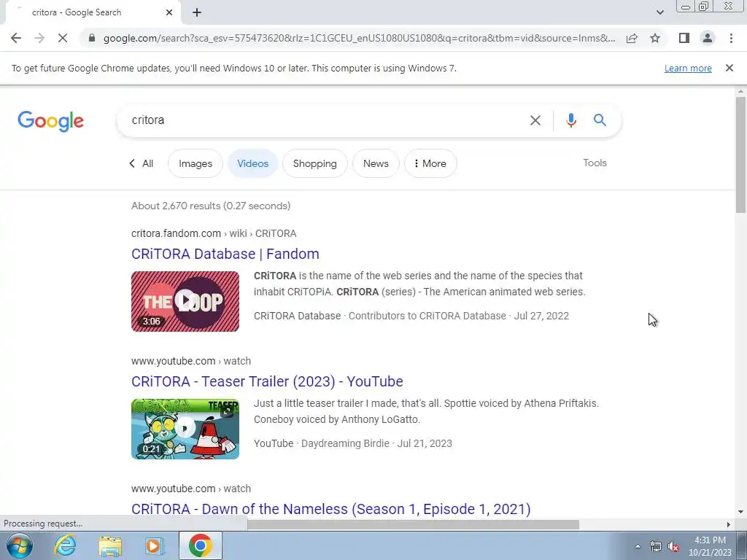Viewport: 747px width, 560px height.
Task: Open Chrome three-dot menu
Action: click(x=731, y=38)
